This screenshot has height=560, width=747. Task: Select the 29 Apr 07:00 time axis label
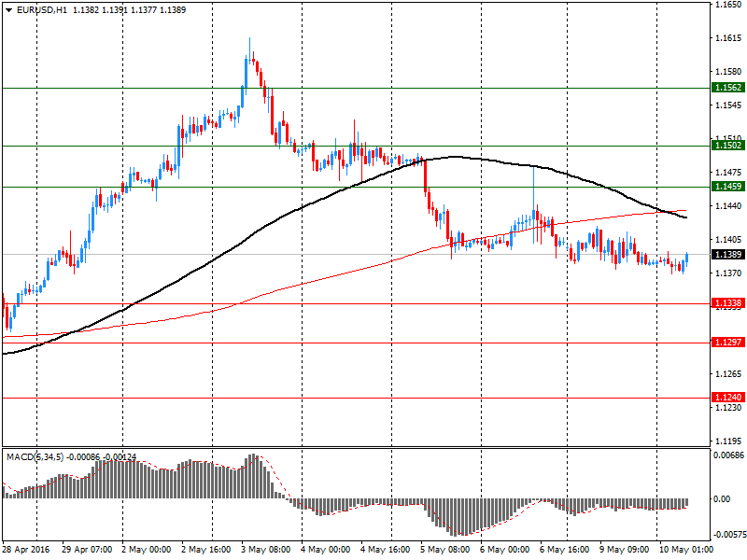click(87, 550)
